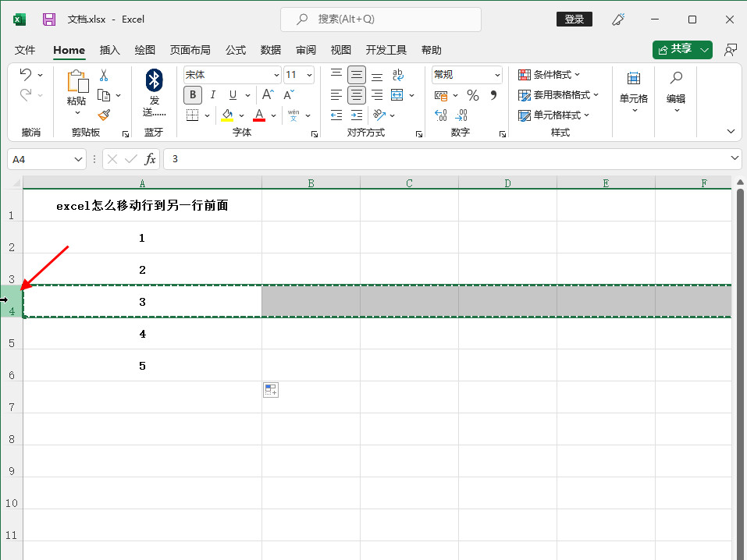Click merge and center icon
This screenshot has height=560, width=747.
(397, 95)
